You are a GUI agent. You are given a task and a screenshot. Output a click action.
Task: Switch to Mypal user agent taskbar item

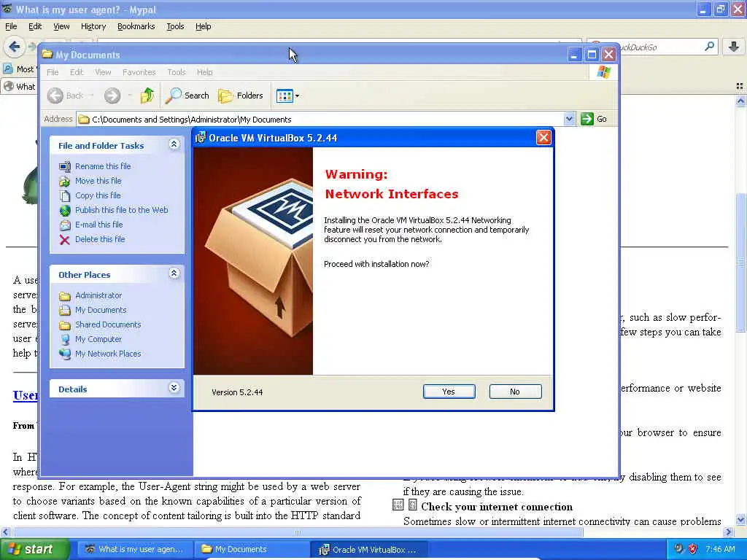pos(135,550)
